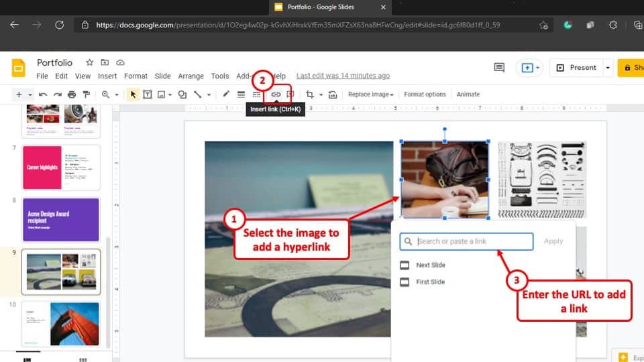The width and height of the screenshot is (644, 362).
Task: Redo the last action
Action: pyautogui.click(x=58, y=95)
